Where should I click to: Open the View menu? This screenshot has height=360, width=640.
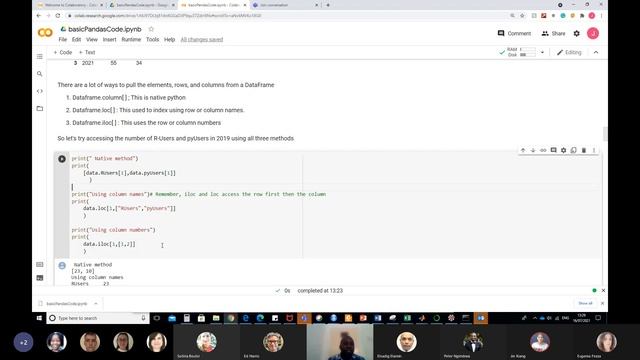[92, 40]
